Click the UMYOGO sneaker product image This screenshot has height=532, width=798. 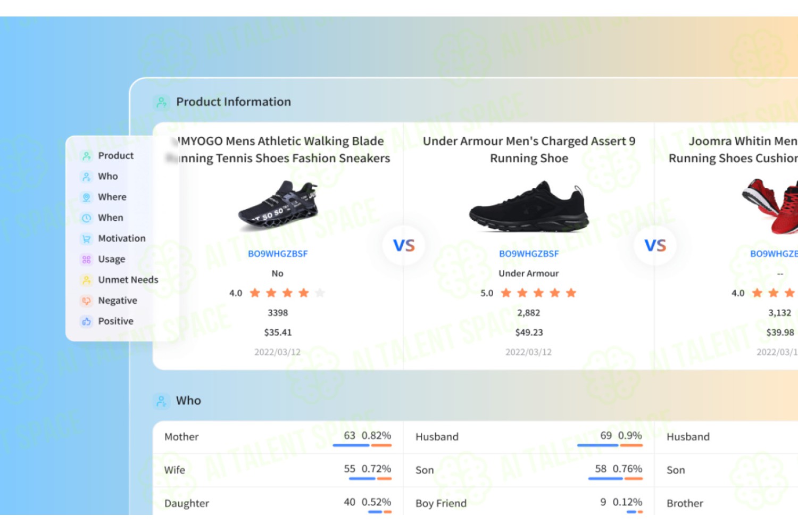tap(278, 205)
